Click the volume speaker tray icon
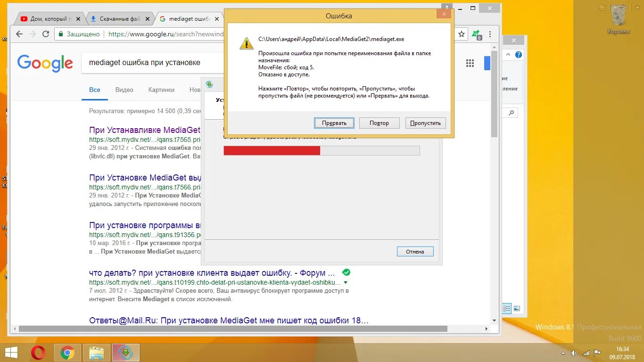Screen dimensions: 644x362 coord(574,353)
